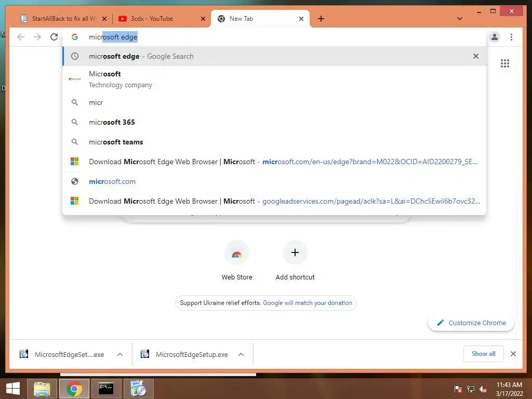Open the taskbar clock showing 11:43 AM
532x399 pixels.
point(509,389)
